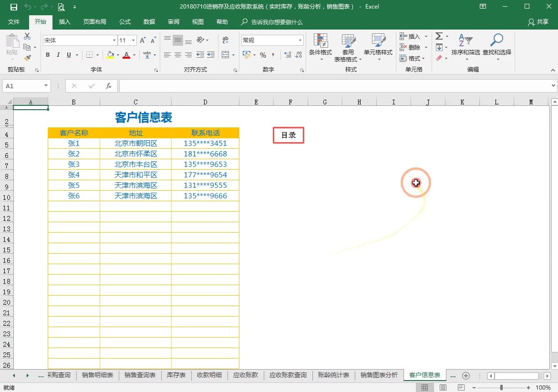This screenshot has width=558, height=392.
Task: Open the fill color dropdown arrow
Action: click(x=118, y=55)
